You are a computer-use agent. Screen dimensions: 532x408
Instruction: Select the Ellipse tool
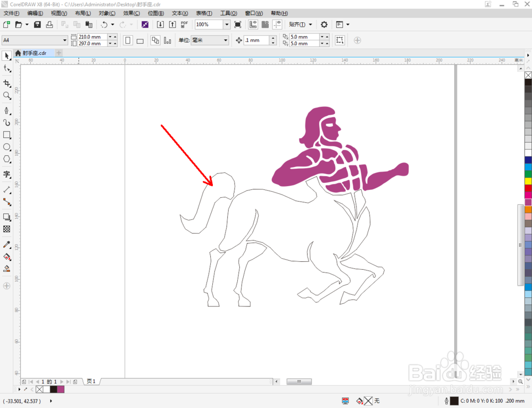[x=6, y=147]
